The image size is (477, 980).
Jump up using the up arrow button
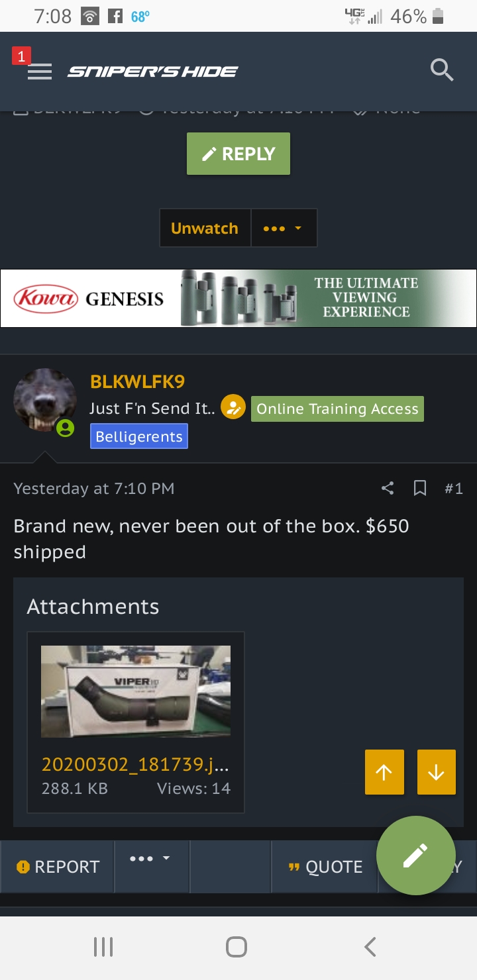click(x=384, y=772)
